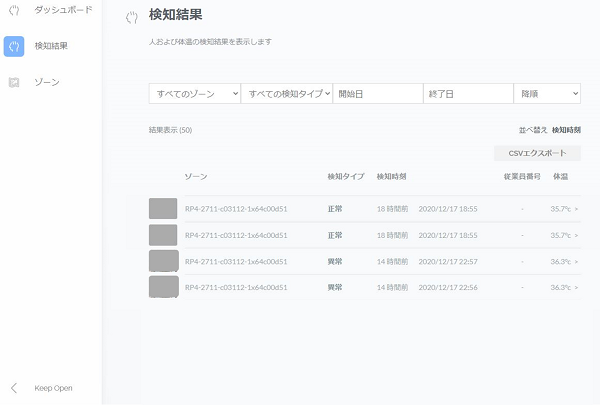600x405 pixels.
Task: Collapse sidebar with the left chevron icon
Action: click(x=14, y=388)
